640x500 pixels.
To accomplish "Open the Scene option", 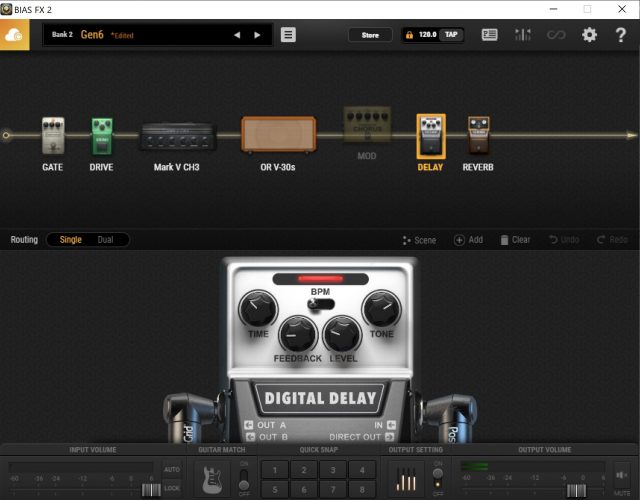I will [x=419, y=240].
